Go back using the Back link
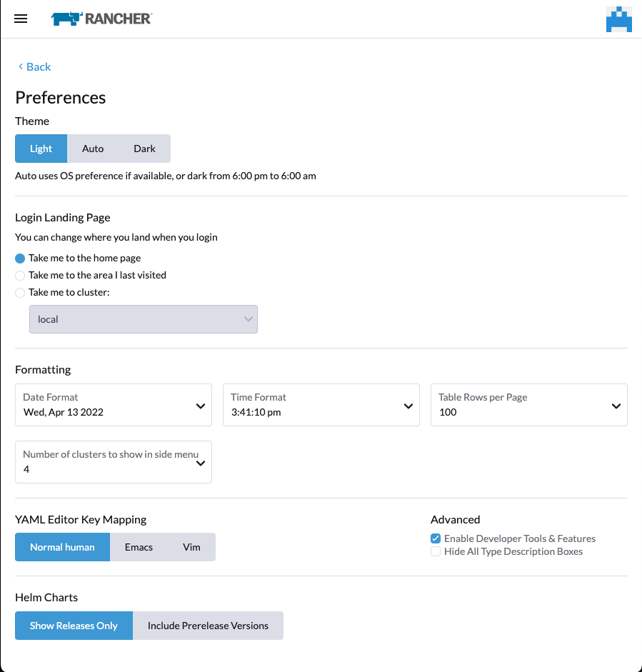The height and width of the screenshot is (672, 642). click(x=34, y=67)
